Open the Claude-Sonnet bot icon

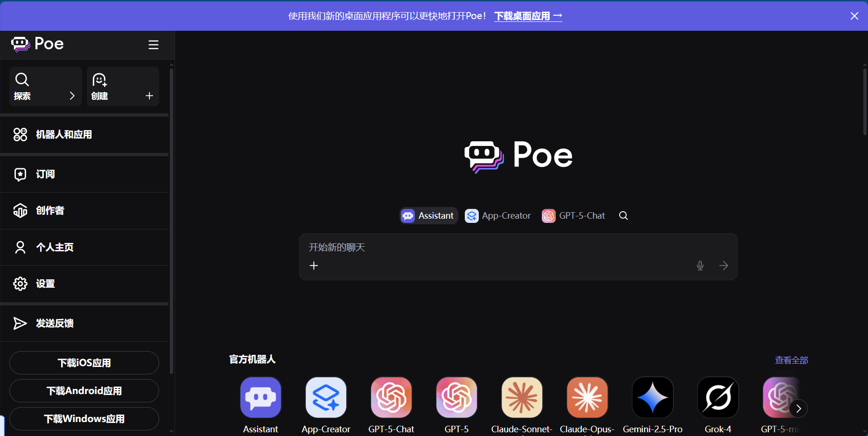(522, 397)
